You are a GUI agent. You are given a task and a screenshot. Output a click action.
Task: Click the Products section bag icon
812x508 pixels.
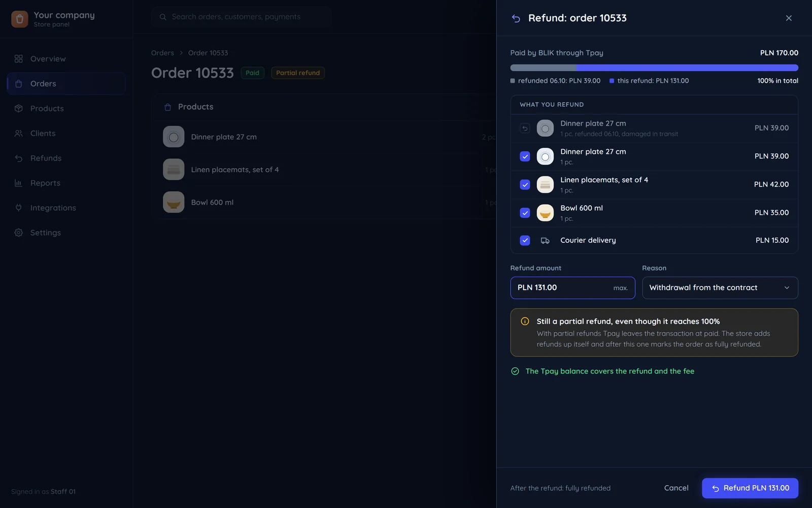(x=168, y=107)
